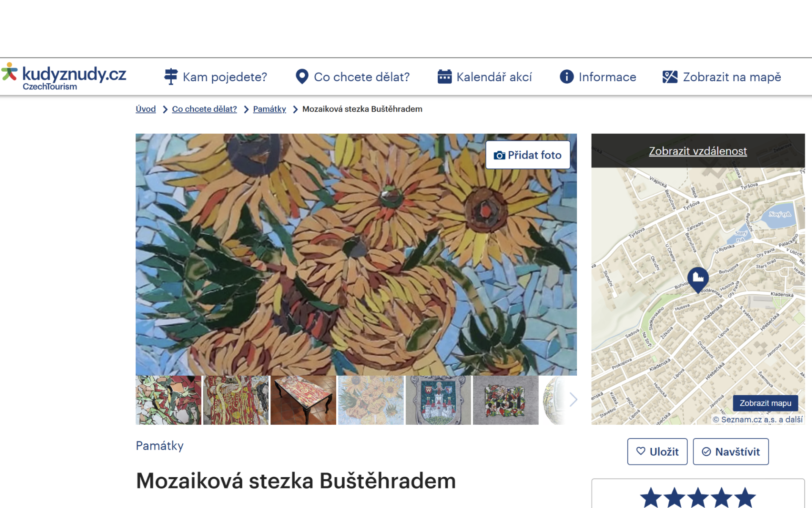Go to Úvod breadcrumb link
The width and height of the screenshot is (812, 508).
point(145,109)
